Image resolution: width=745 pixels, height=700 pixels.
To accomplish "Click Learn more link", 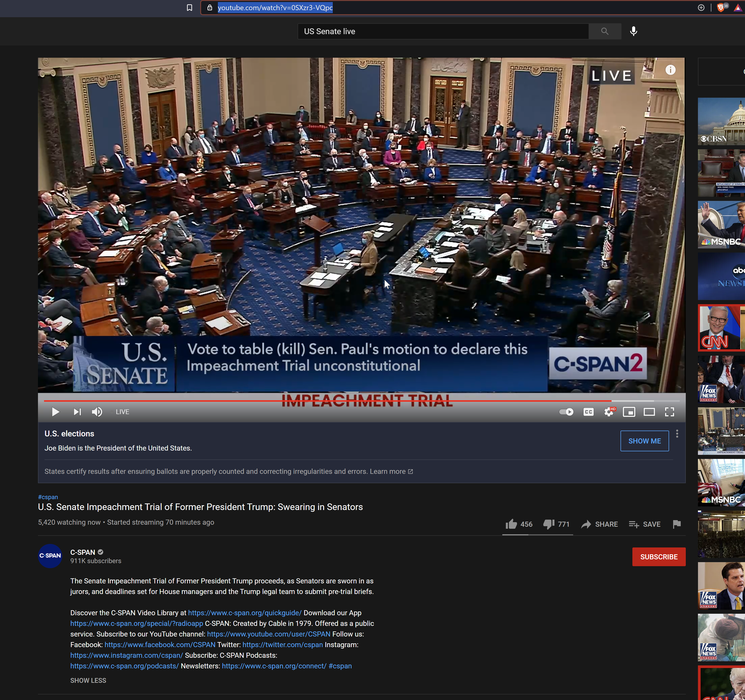I will click(391, 471).
